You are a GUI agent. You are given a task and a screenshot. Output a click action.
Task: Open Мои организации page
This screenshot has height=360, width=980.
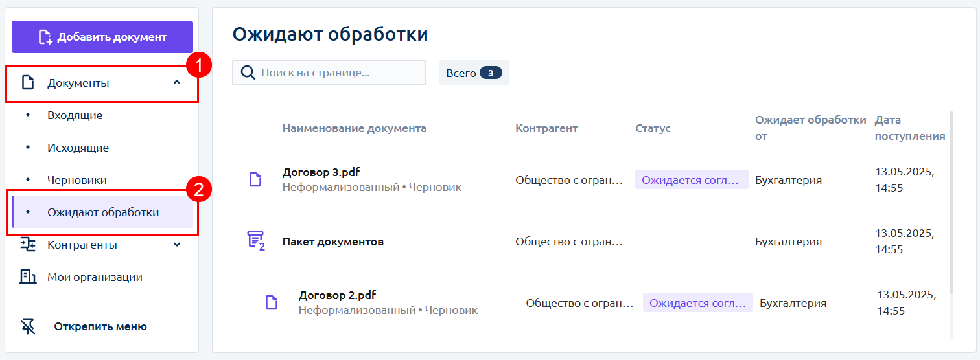pos(95,277)
